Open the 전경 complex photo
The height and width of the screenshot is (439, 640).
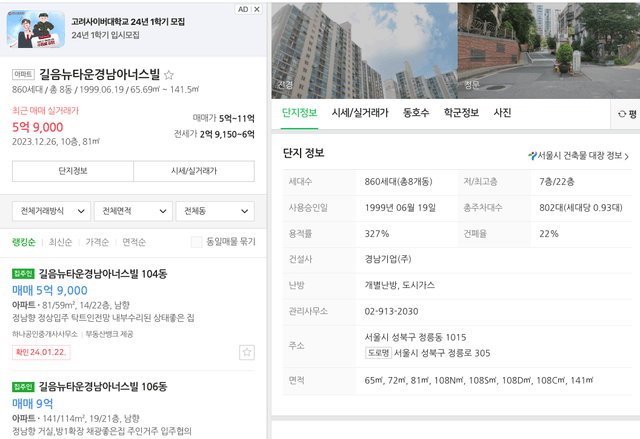click(364, 51)
